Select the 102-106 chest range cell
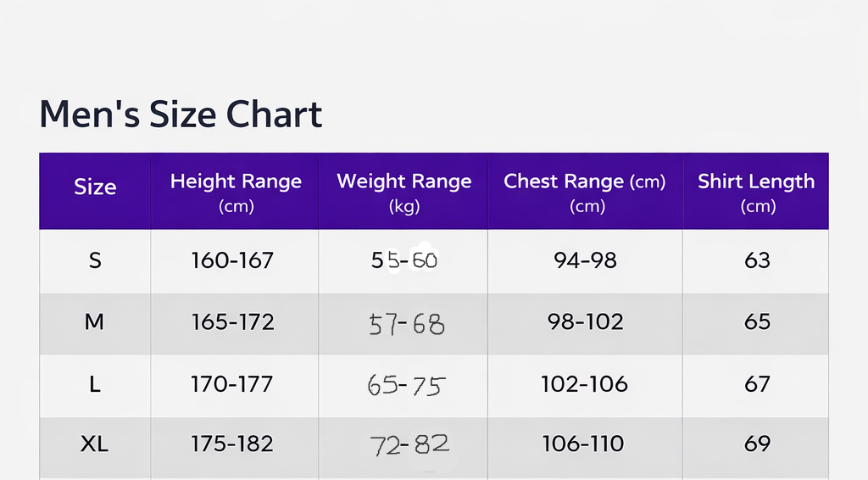This screenshot has width=868, height=480. 585,383
